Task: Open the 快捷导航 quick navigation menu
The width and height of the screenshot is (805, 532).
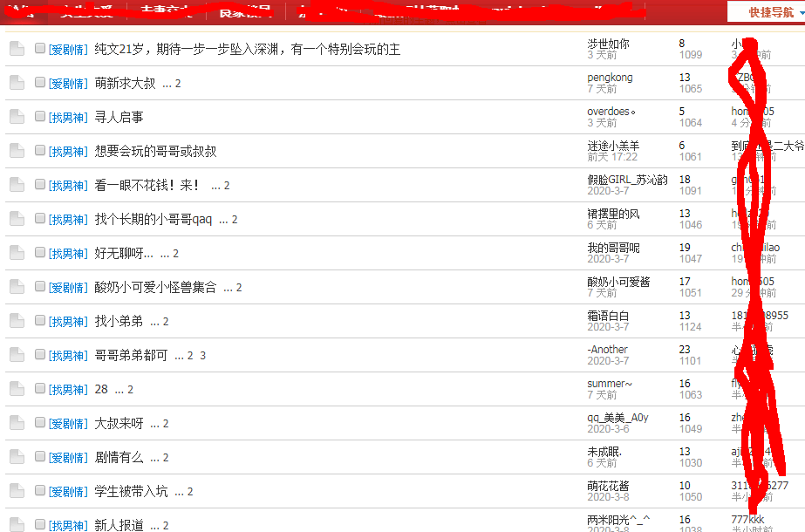Action: pos(765,12)
